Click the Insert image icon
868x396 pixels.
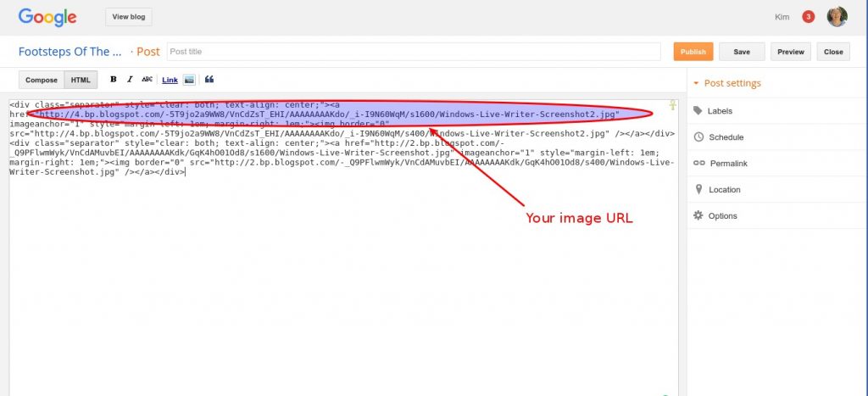click(189, 80)
